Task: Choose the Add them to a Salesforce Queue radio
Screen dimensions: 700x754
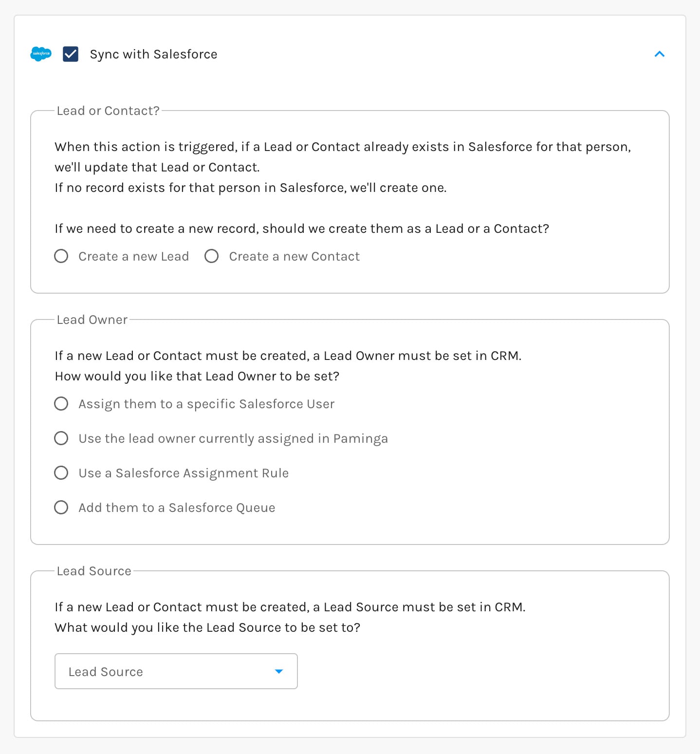Action: 61,508
